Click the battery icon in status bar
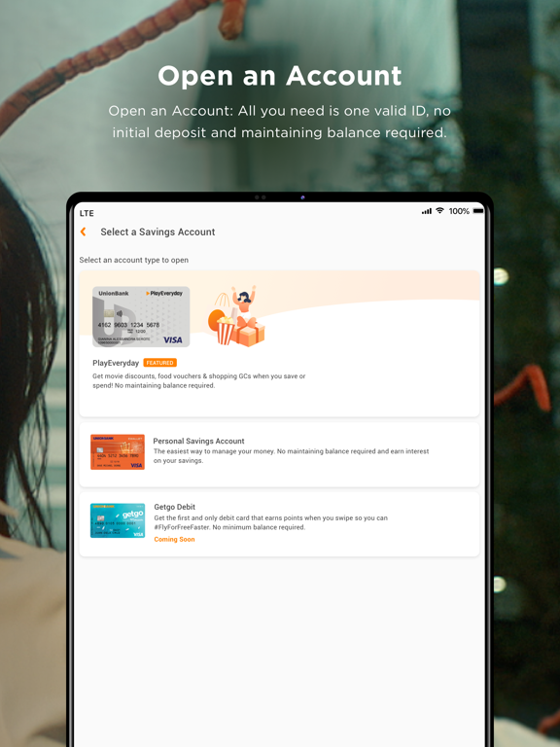Image resolution: width=560 pixels, height=747 pixels. click(478, 211)
